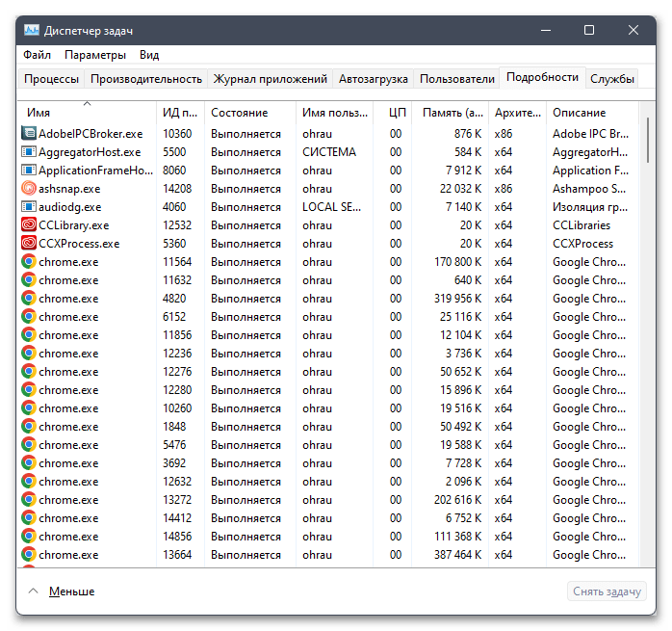
Task: Click Chrome icon of process PID 3692
Action: coord(29,462)
